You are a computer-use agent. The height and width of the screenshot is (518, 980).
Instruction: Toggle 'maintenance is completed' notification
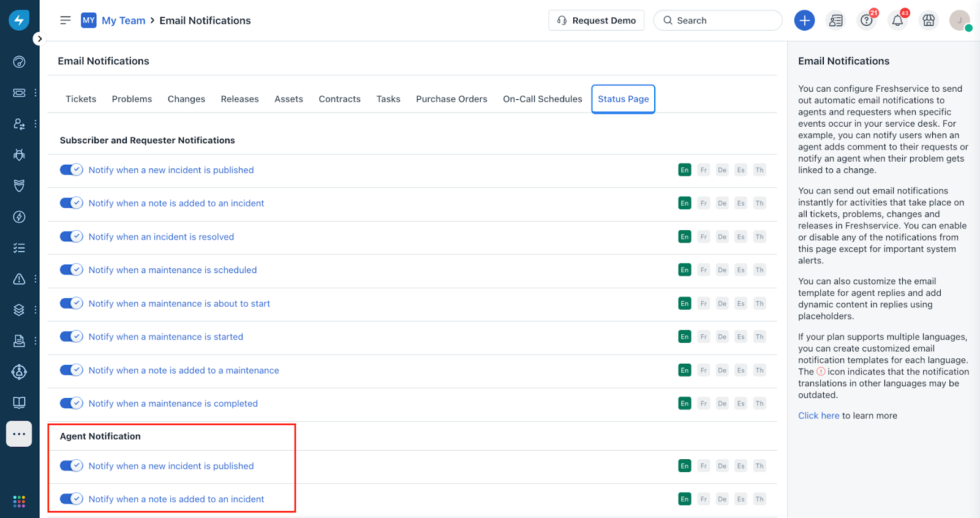coord(71,403)
